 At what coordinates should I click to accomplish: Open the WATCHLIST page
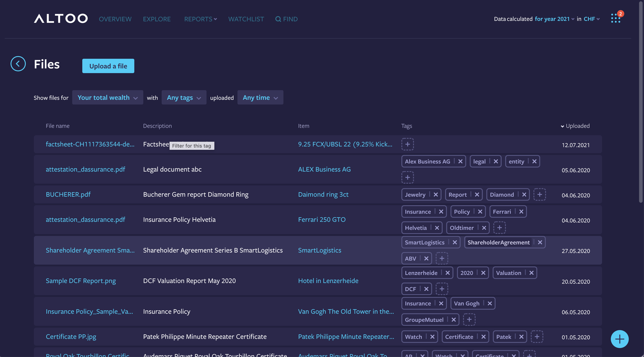coord(246,19)
